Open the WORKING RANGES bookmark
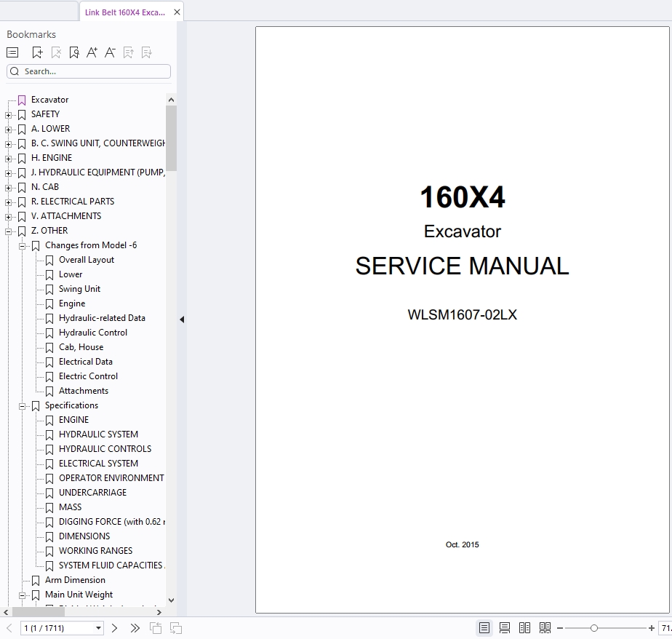 pyautogui.click(x=95, y=551)
